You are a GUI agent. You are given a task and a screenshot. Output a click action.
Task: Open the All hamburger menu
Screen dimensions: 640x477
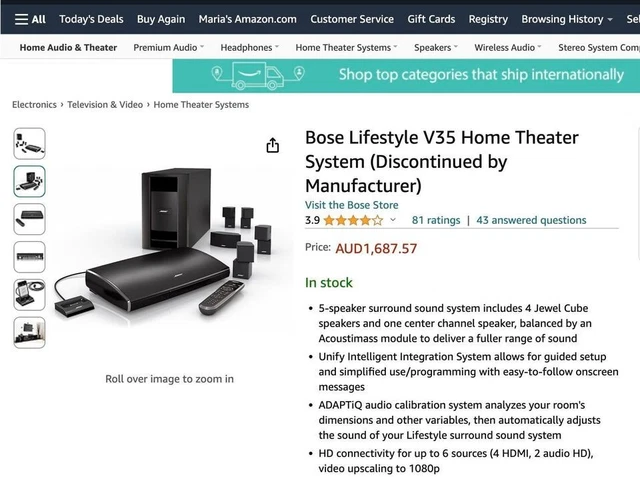[30, 19]
